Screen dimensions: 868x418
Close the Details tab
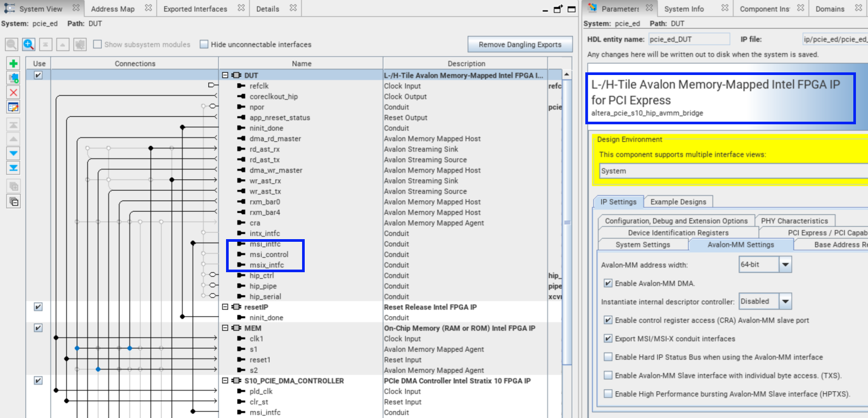pos(293,8)
